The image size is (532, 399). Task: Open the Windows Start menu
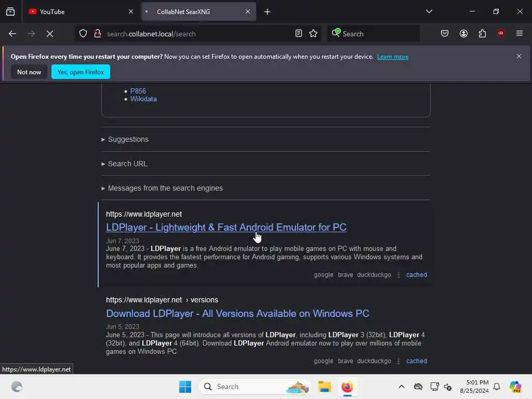(x=185, y=387)
